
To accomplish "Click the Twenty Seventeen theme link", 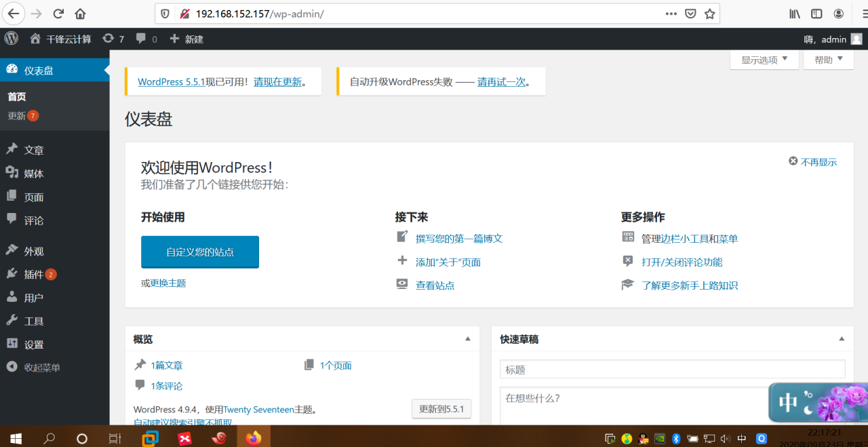I will pos(258,410).
